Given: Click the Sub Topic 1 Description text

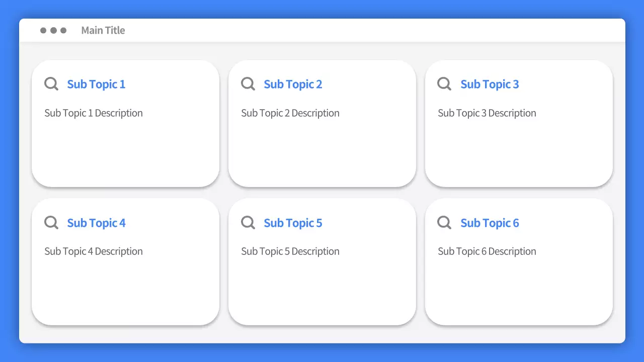Looking at the screenshot, I should pyautogui.click(x=94, y=113).
